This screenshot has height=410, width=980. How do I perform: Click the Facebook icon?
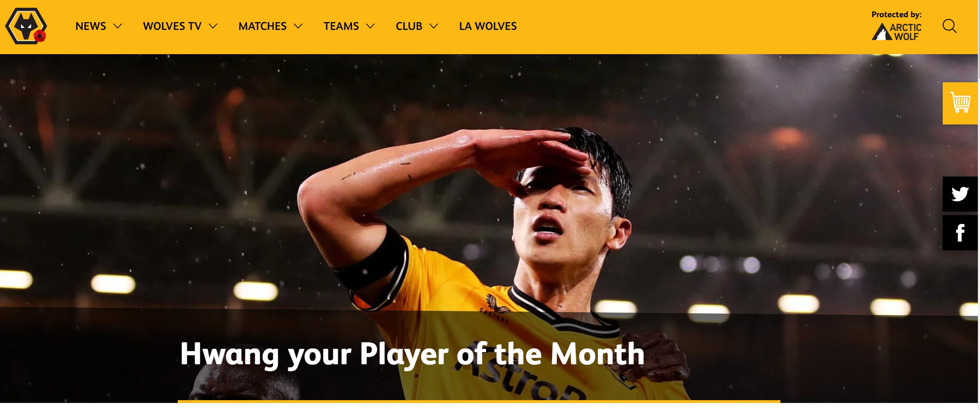click(x=960, y=232)
